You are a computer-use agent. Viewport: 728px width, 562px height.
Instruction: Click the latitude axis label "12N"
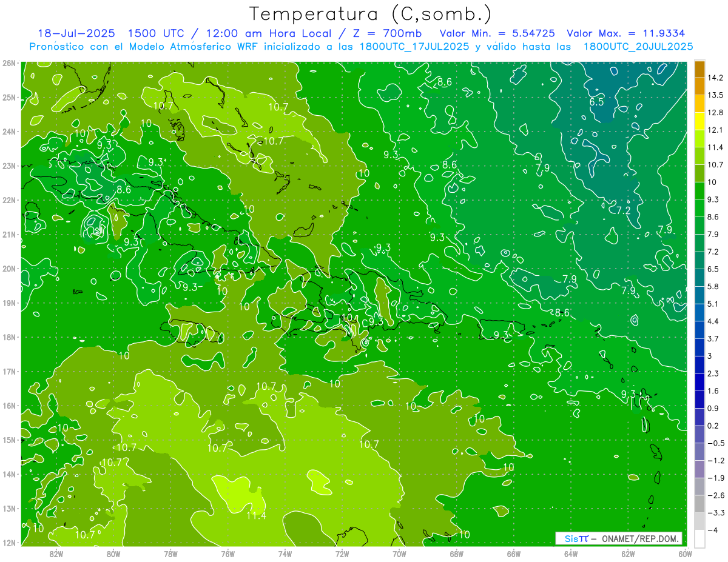point(8,543)
